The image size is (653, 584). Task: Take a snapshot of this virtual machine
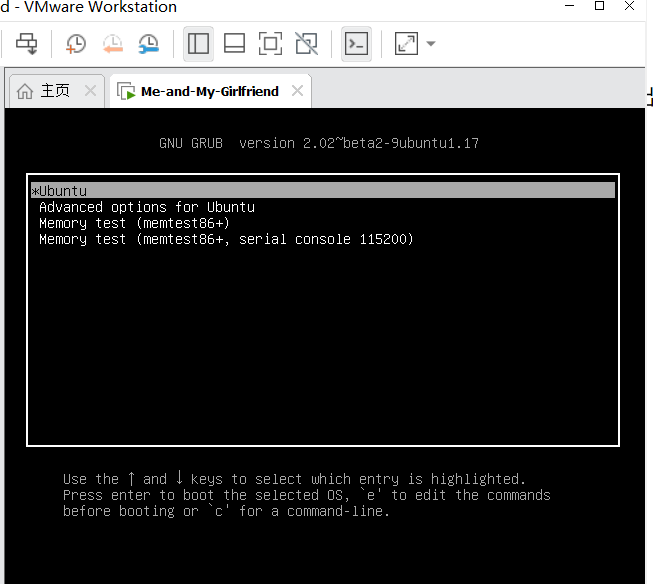76,44
